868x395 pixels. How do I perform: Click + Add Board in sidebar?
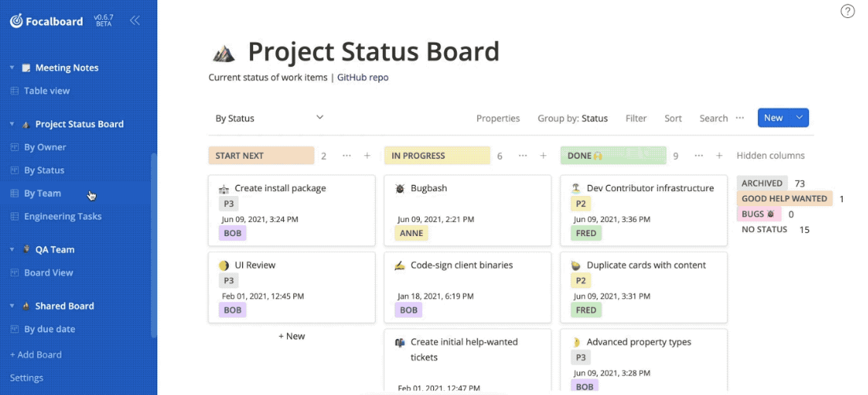35,355
